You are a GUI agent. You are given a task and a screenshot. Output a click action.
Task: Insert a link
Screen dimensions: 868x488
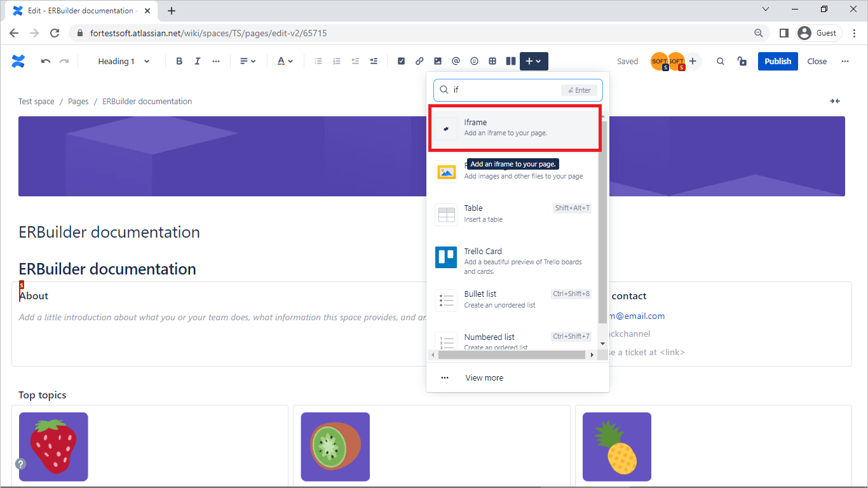pos(419,61)
